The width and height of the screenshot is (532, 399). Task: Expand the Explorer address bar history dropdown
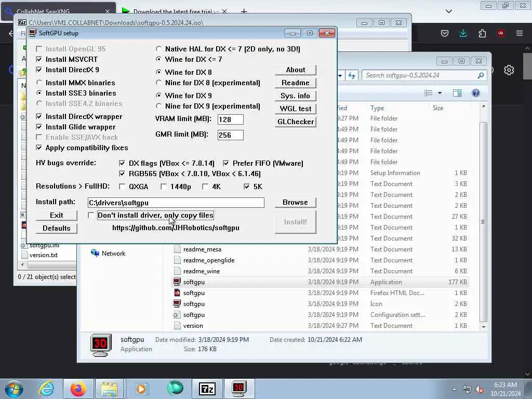[x=340, y=75]
